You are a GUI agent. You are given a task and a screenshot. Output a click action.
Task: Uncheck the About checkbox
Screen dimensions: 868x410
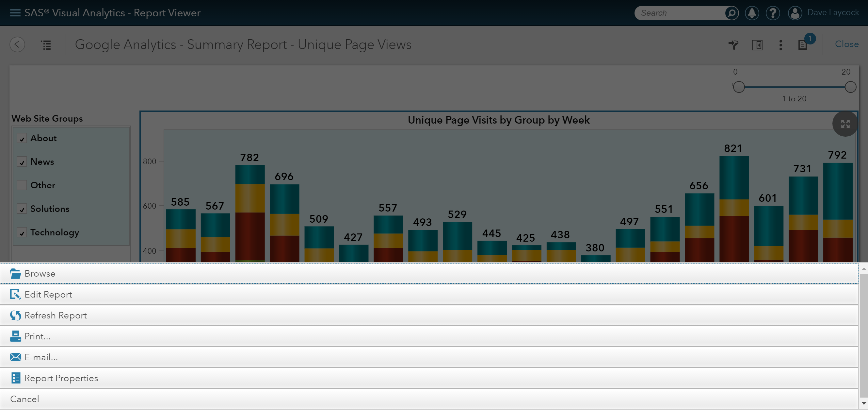click(22, 138)
